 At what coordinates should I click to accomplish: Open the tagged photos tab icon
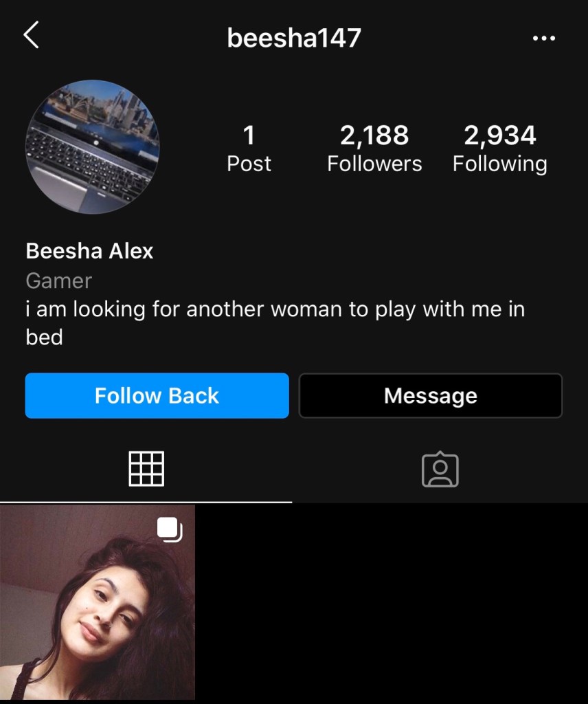(440, 469)
